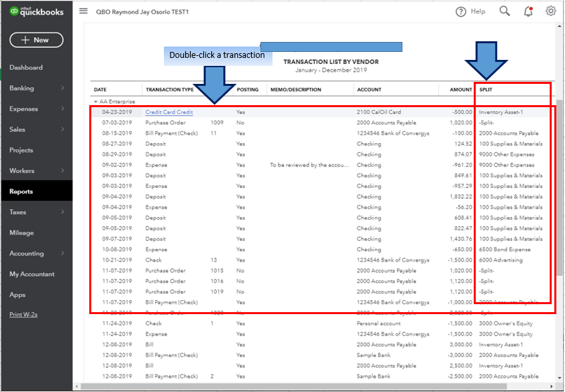Click the horizontal scrollbar at the bottom
565x392 pixels.
click(x=295, y=386)
